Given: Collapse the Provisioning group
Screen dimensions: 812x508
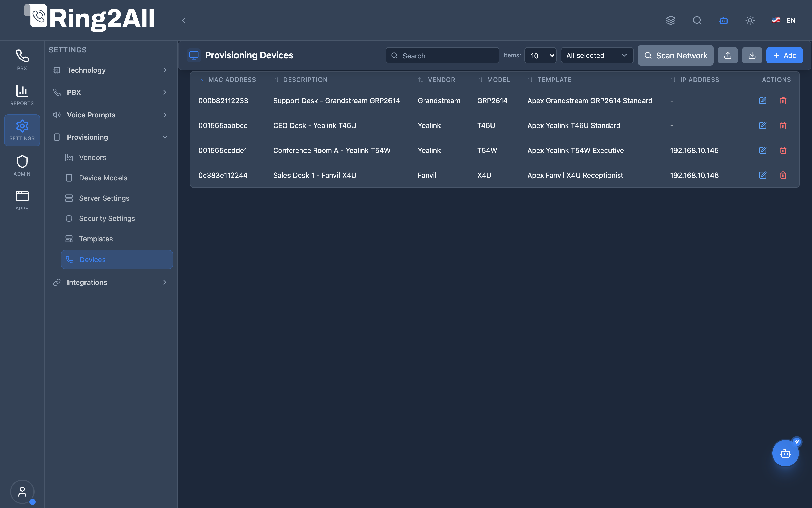Looking at the screenshot, I should click(x=110, y=137).
